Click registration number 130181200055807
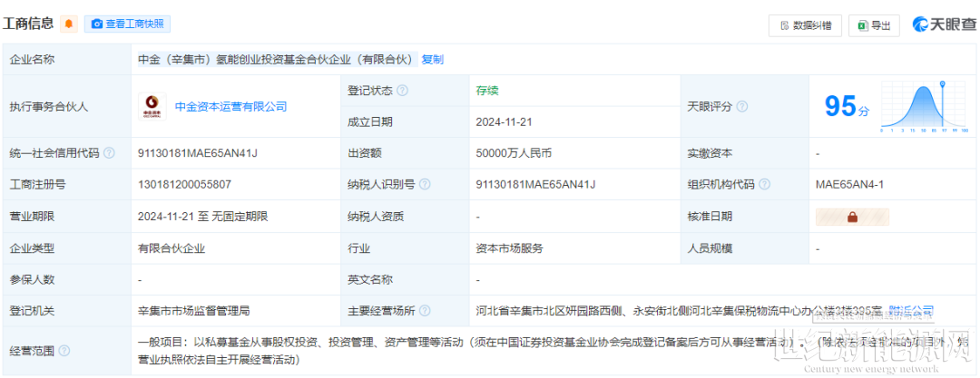 [x=184, y=184]
